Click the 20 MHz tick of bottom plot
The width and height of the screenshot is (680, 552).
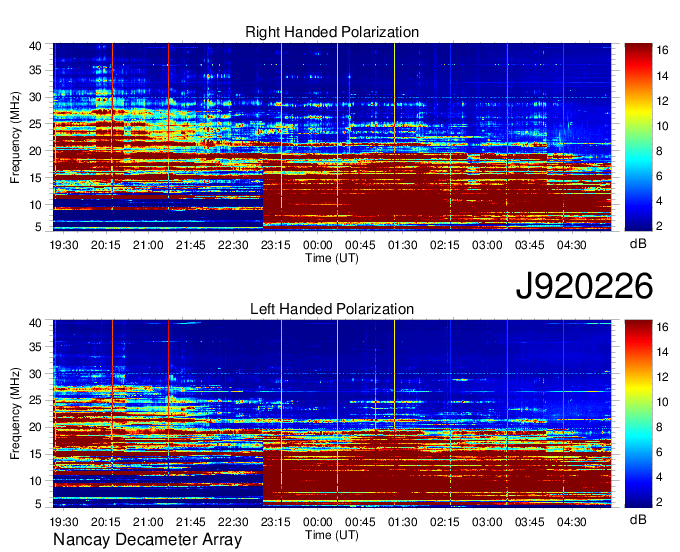click(35, 428)
